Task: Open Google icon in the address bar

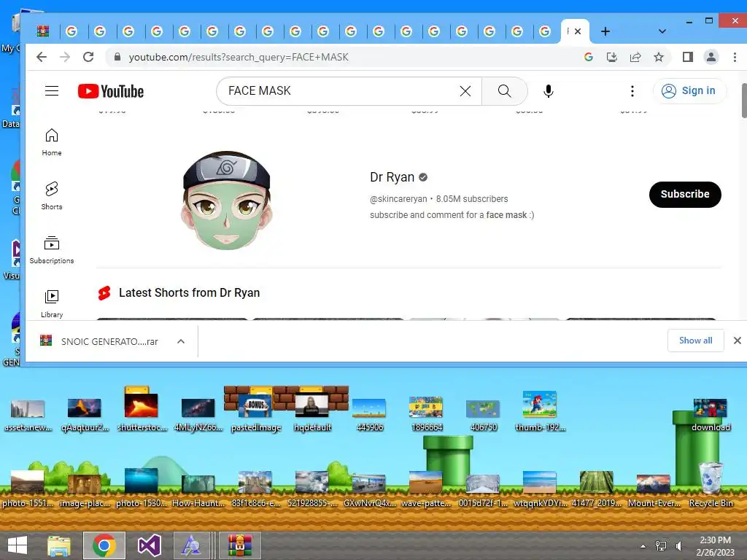Action: pyautogui.click(x=589, y=57)
